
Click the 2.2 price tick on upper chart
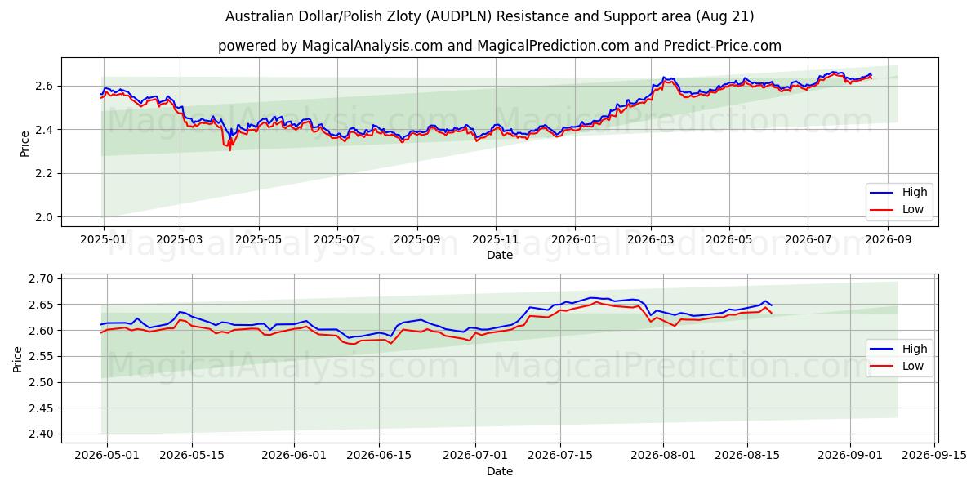[46, 173]
